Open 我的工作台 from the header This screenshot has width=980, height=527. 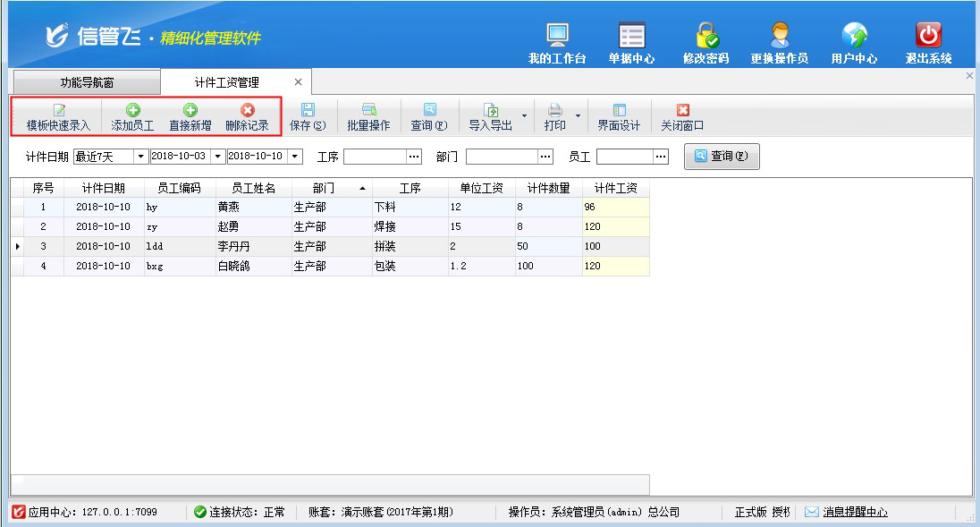(557, 42)
